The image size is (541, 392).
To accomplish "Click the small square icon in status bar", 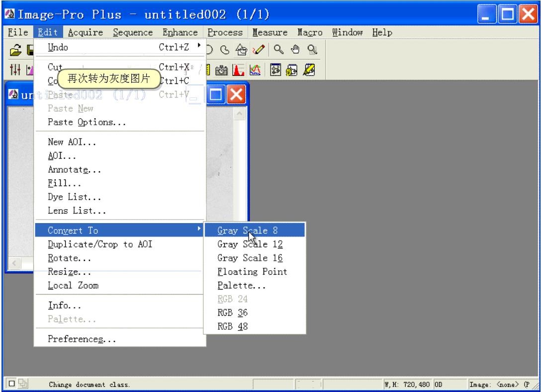I will pos(11,384).
